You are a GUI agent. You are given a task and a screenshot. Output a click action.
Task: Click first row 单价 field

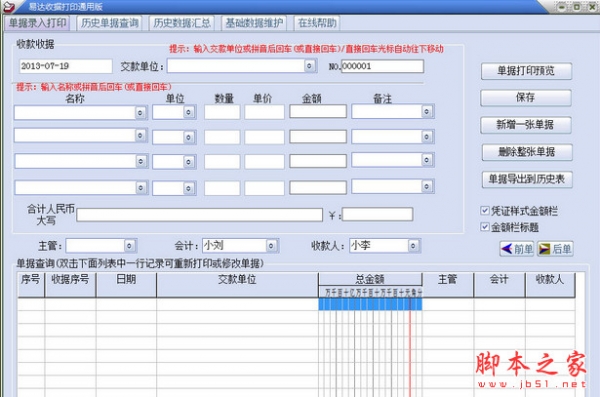tap(264, 112)
